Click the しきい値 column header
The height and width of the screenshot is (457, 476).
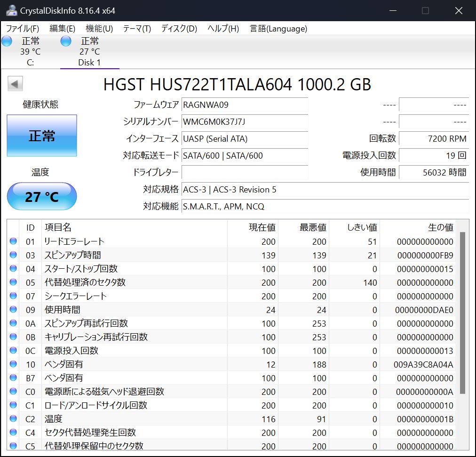pos(355,228)
